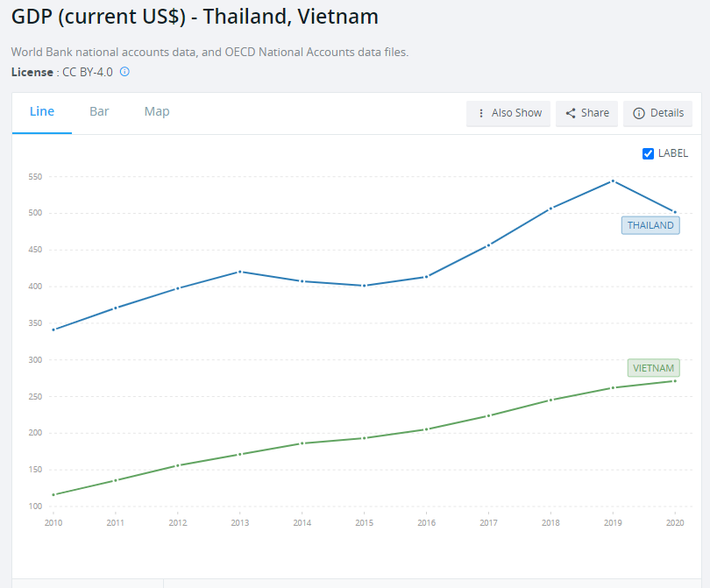Click Thailand's 2016 data point

pos(426,277)
